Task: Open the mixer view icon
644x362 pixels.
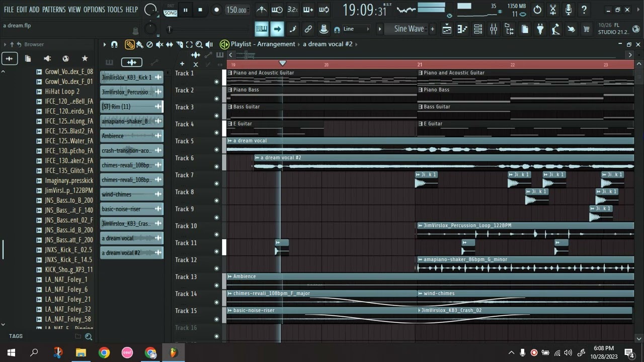Action: 493,29
